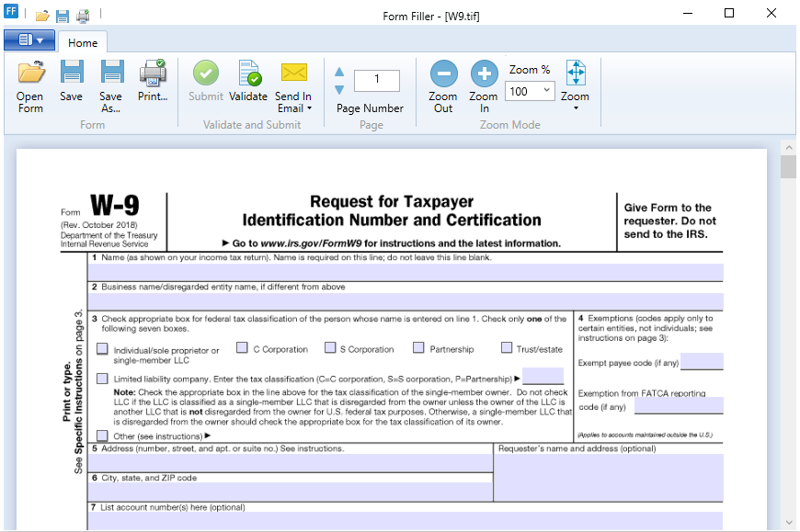Click the Zoom Out minus icon

coord(443,74)
